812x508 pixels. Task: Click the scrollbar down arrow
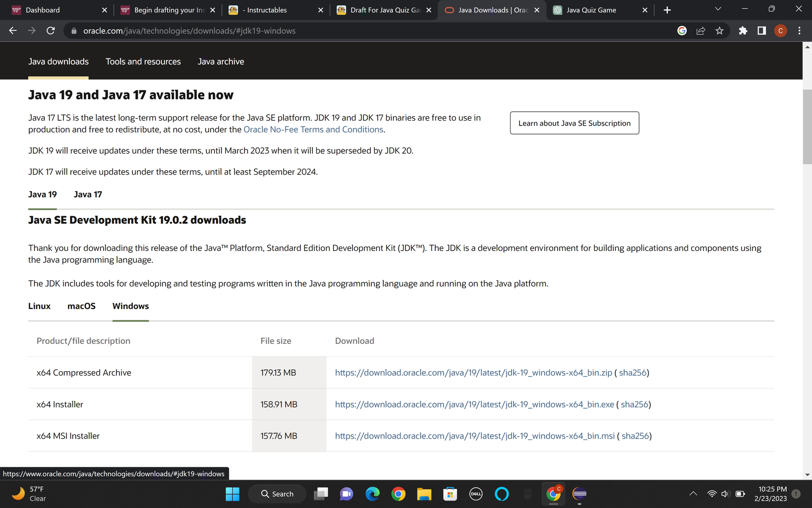pyautogui.click(x=808, y=475)
